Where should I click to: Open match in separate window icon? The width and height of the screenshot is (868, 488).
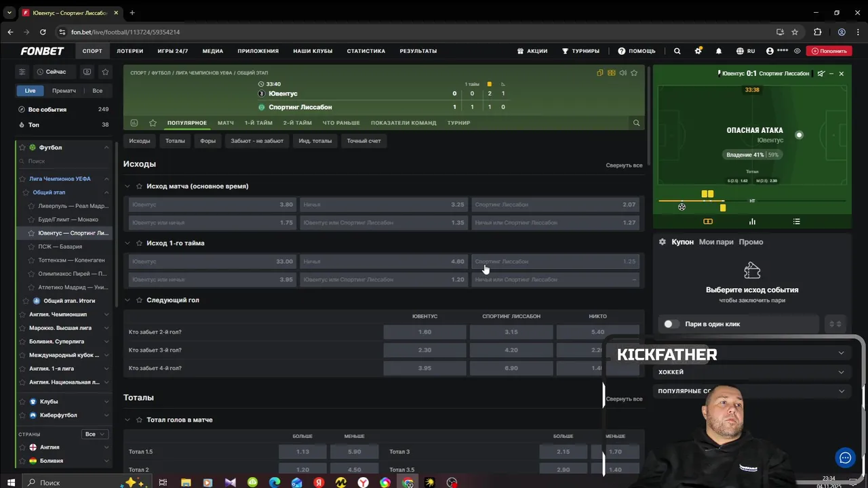[599, 73]
